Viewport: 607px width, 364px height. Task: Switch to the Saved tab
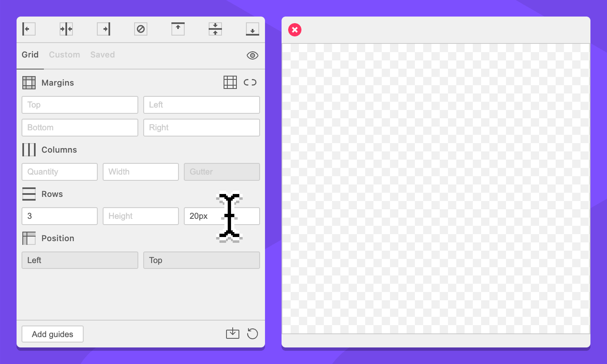pyautogui.click(x=103, y=55)
